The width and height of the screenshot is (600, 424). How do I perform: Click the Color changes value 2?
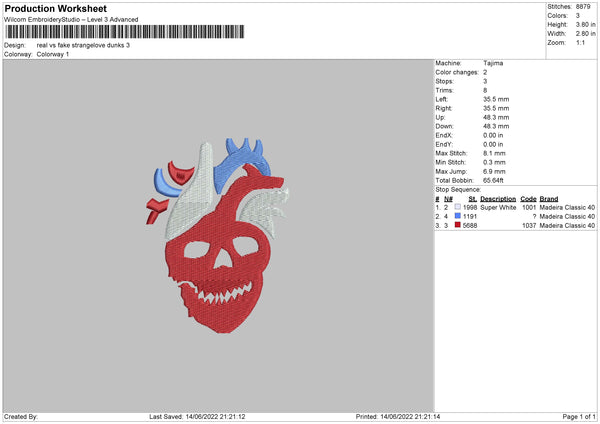pyautogui.click(x=485, y=72)
